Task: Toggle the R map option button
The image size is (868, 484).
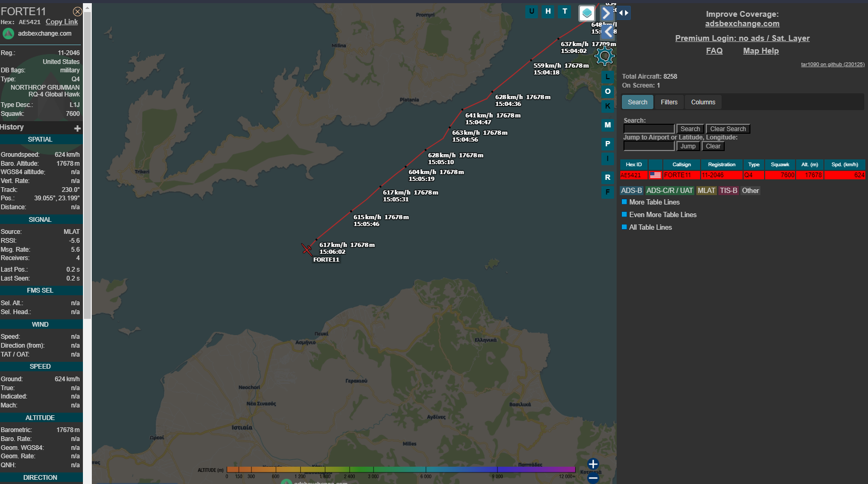Action: (x=608, y=177)
